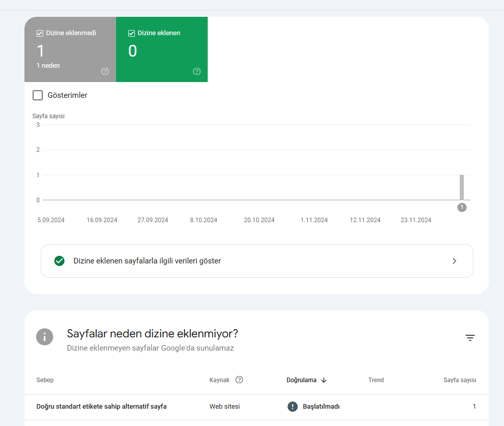Image resolution: width=504 pixels, height=426 pixels.
Task: Click the Başlatılmadı status text
Action: point(321,406)
